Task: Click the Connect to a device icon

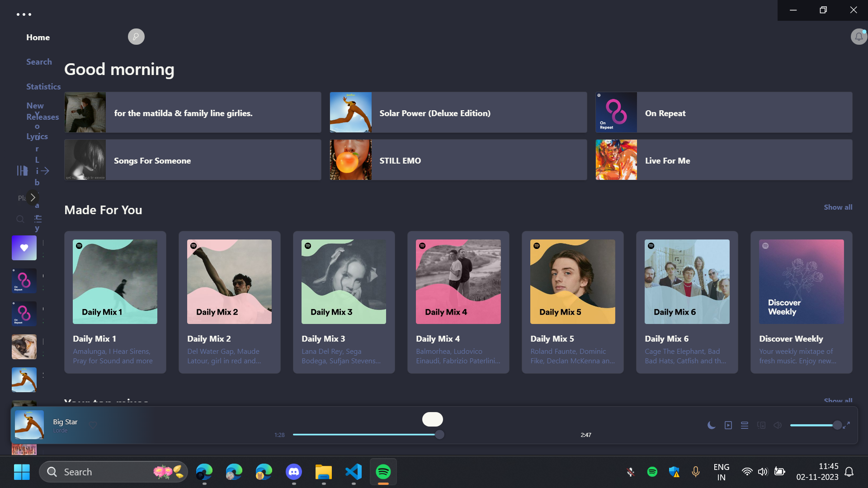Action: click(x=761, y=425)
